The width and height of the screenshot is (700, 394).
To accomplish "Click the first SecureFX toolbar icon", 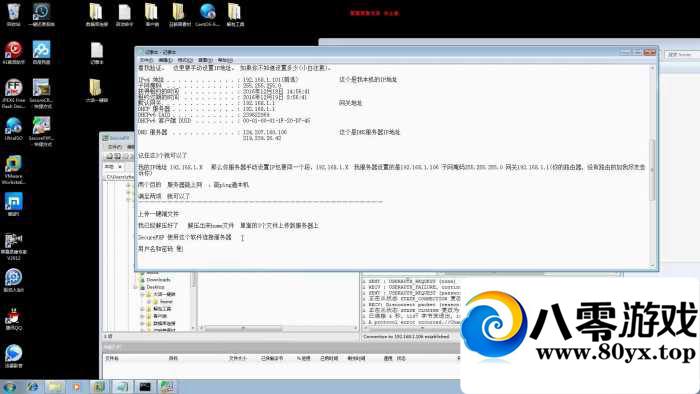I will 108,156.
